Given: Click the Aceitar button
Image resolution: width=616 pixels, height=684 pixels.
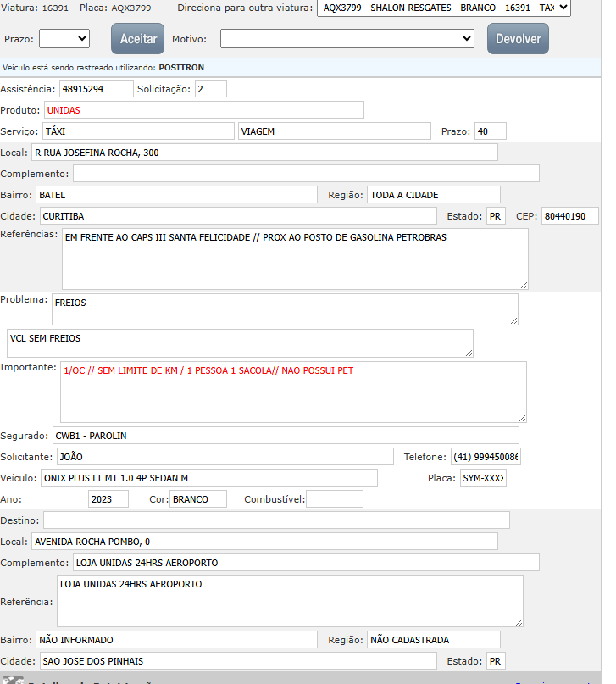Looking at the screenshot, I should point(138,39).
